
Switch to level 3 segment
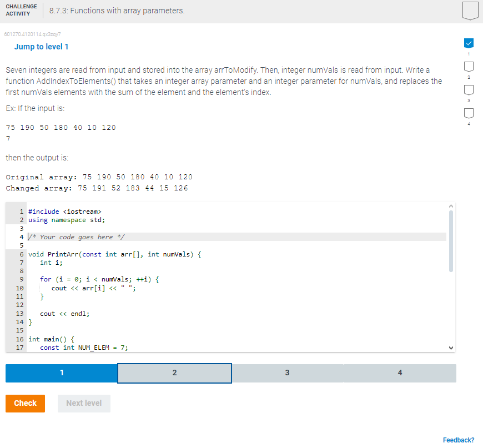coord(287,373)
